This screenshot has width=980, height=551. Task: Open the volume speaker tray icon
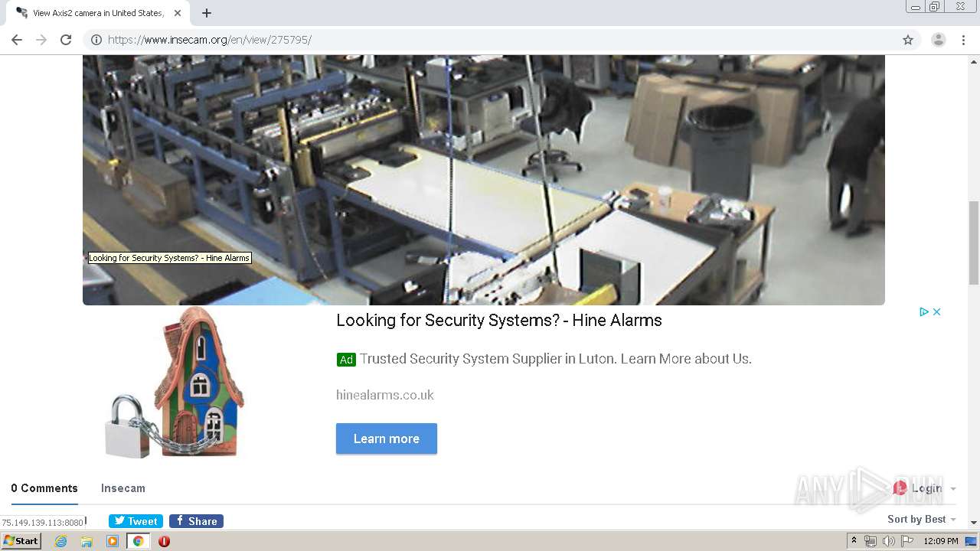point(888,541)
